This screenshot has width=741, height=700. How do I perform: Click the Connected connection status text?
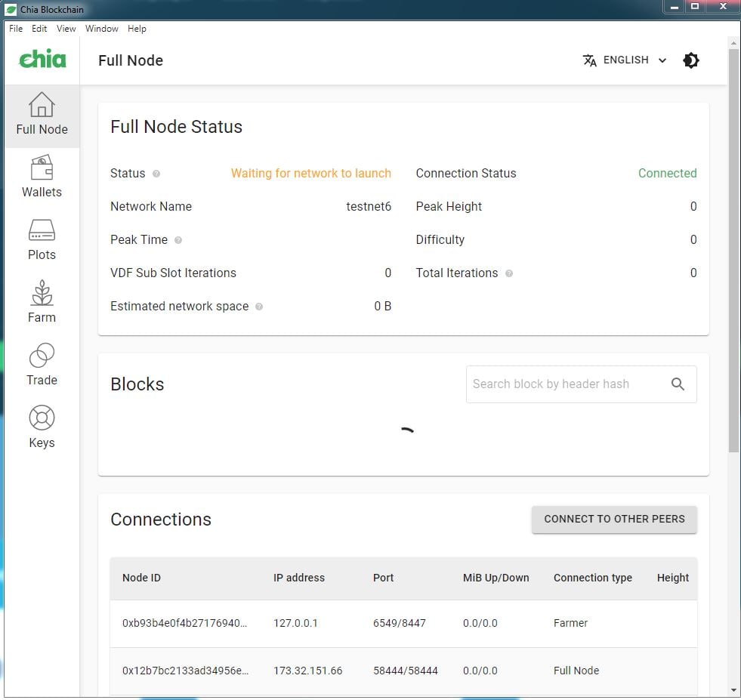point(667,174)
